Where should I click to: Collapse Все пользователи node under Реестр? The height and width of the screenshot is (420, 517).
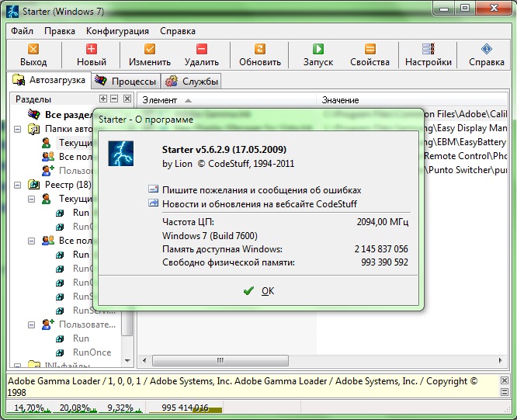click(x=31, y=241)
